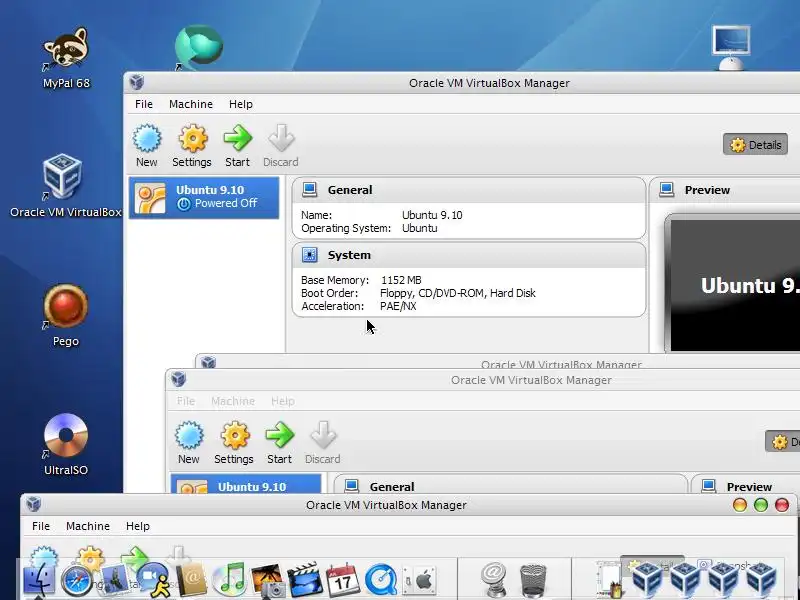Click the 'Powered Off' status text in top window
The image size is (800, 600).
[x=226, y=203]
